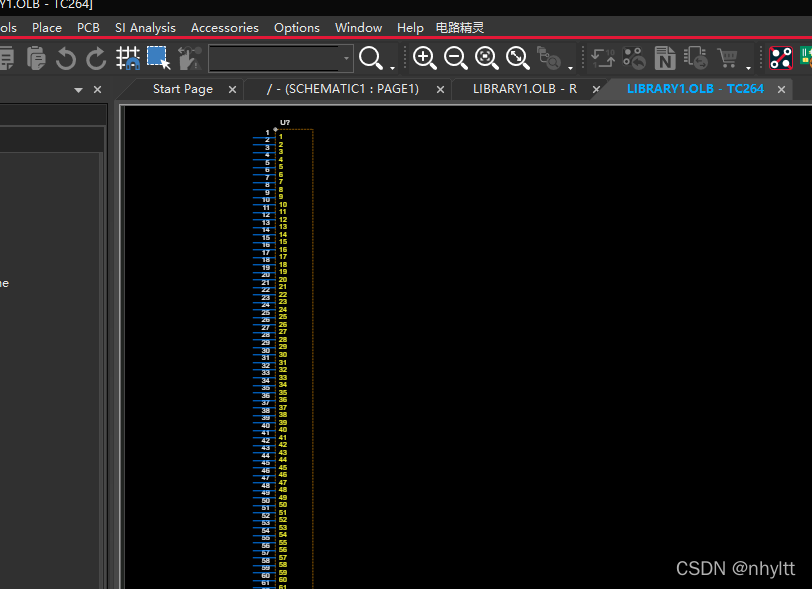Switch to SCHEMATIC1 : PAGE1 tab
Screen dimensions: 812x589
pos(342,89)
